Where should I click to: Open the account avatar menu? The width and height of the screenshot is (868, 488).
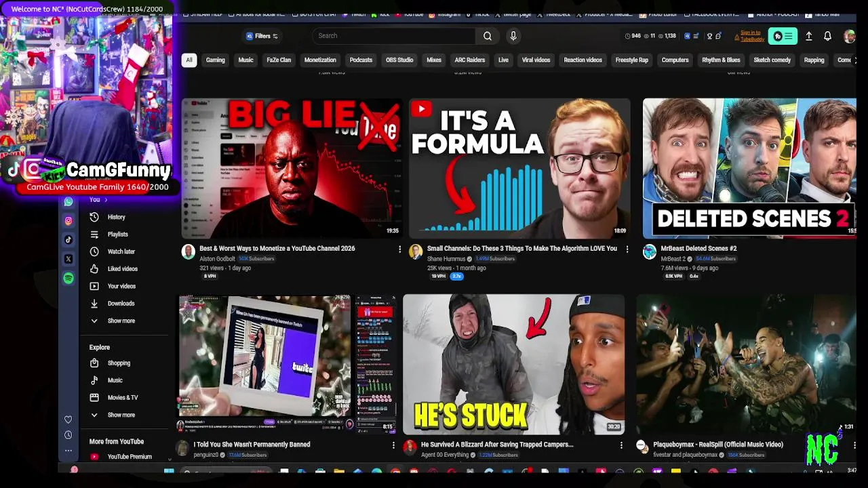click(849, 36)
